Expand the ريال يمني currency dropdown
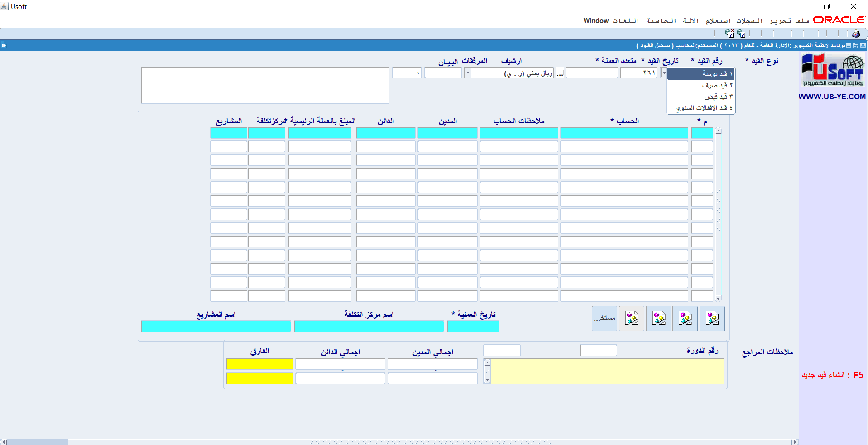Viewport: 868px width, 445px height. [x=468, y=73]
